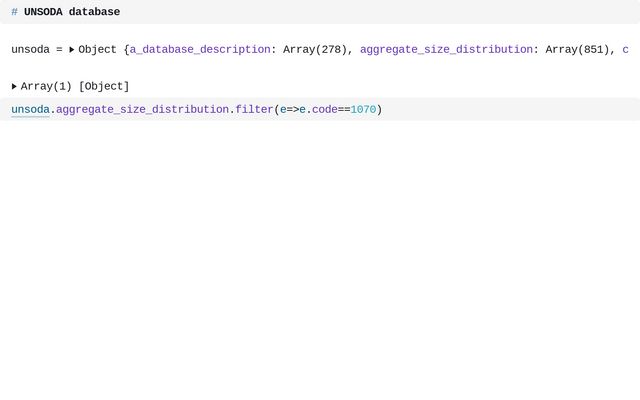Click the 1070 number in the code
Image resolution: width=640 pixels, height=400 pixels.
pyautogui.click(x=363, y=109)
